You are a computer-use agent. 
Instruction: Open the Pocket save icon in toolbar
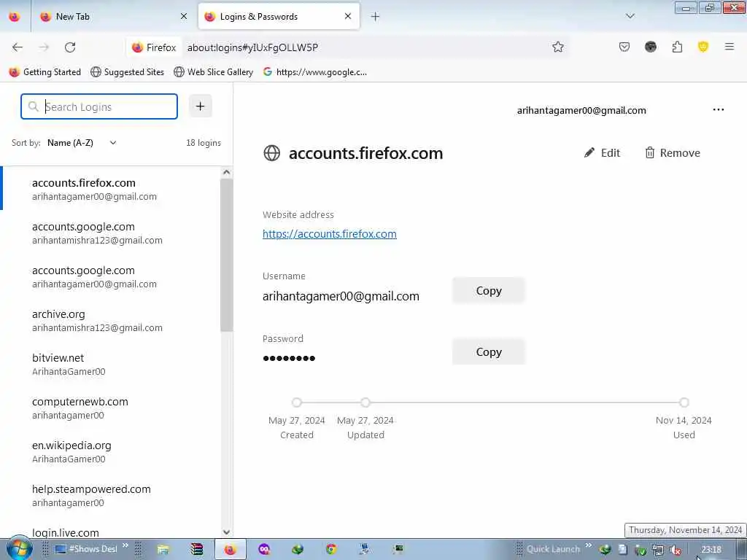[624, 47]
